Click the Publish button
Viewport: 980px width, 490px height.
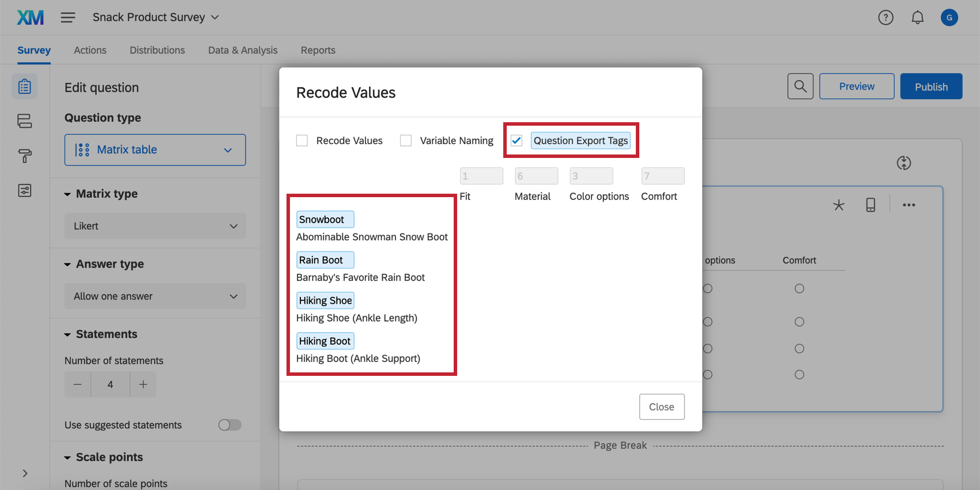pos(931,86)
